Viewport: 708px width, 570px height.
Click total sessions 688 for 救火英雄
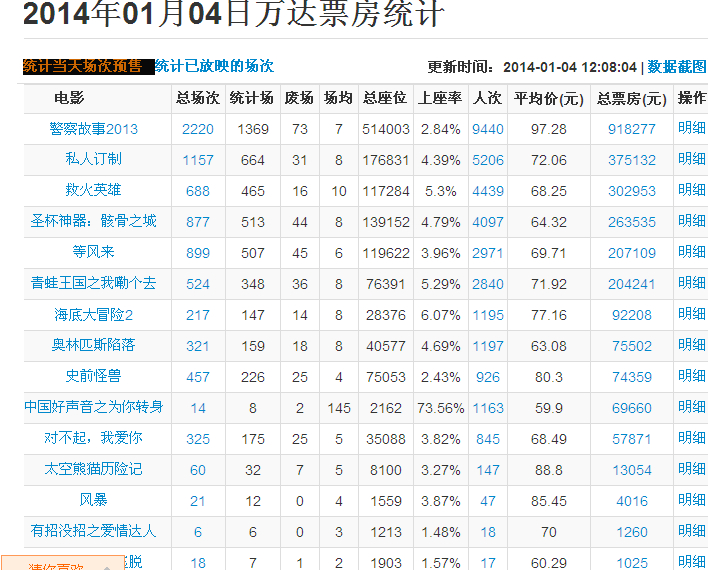tap(198, 191)
